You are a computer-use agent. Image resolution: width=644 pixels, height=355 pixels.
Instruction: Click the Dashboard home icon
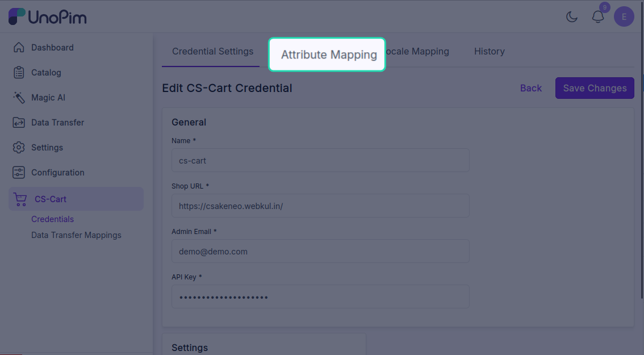tap(19, 47)
